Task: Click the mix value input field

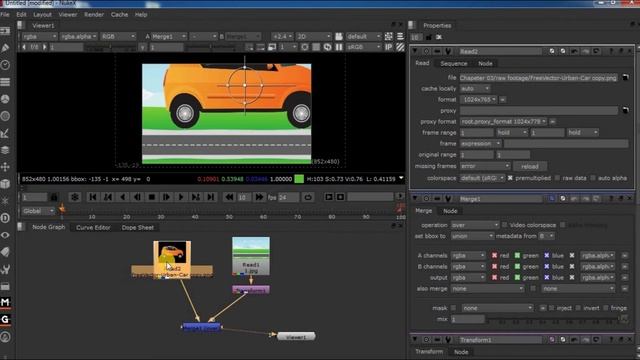Action: coord(468,319)
